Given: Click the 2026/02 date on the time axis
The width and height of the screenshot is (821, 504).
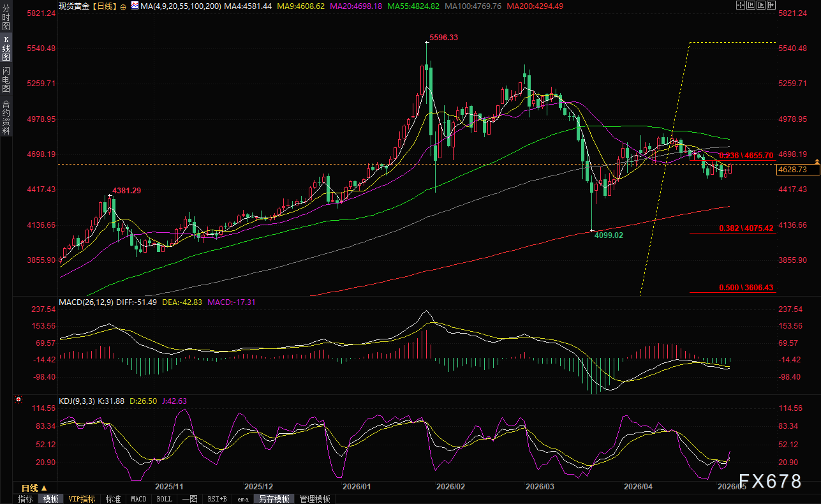Looking at the screenshot, I should 450,486.
